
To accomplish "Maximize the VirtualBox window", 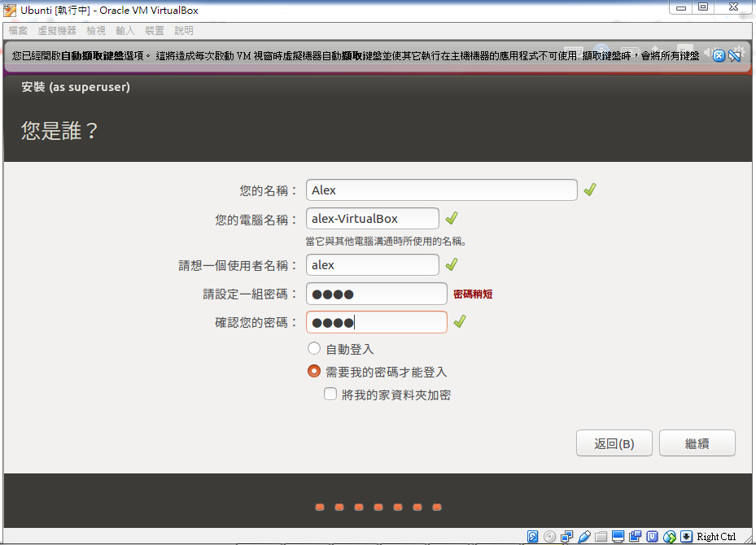I will 703,7.
